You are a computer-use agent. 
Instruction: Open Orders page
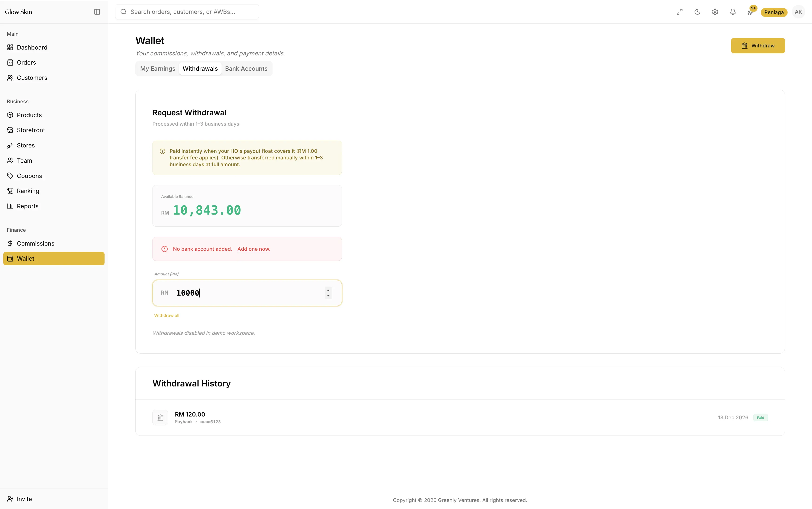pos(54,63)
